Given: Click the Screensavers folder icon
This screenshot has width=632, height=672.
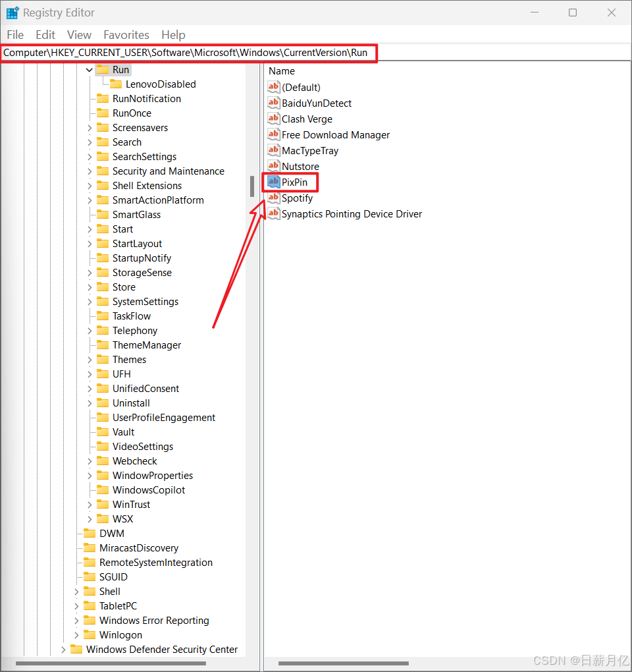Looking at the screenshot, I should pyautogui.click(x=102, y=128).
